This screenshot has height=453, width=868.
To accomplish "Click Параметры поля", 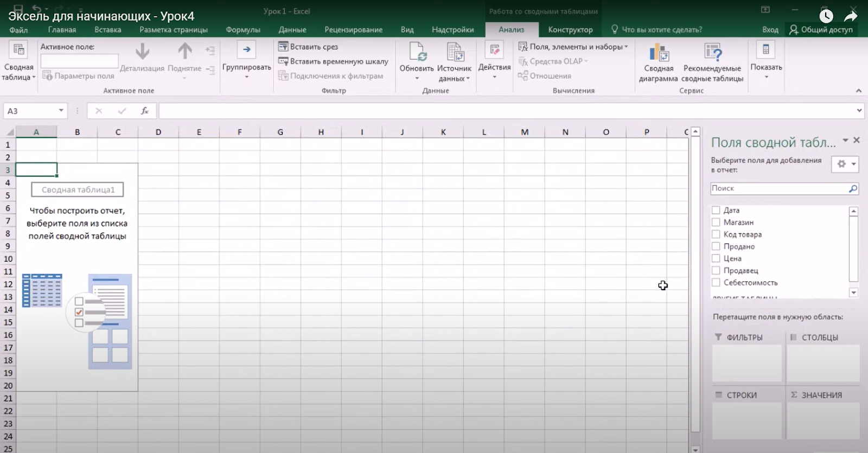I will coord(78,76).
